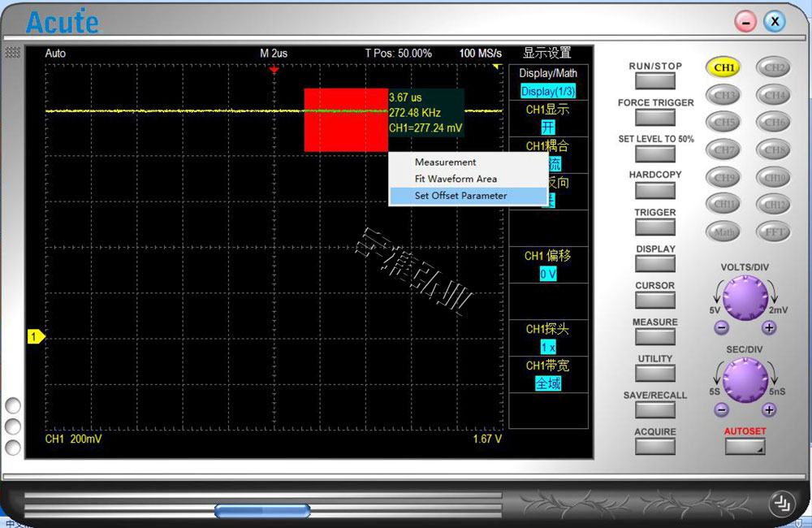Screen dimensions: 812x528
Task: Click the ACQUIRE button
Action: pos(655,446)
